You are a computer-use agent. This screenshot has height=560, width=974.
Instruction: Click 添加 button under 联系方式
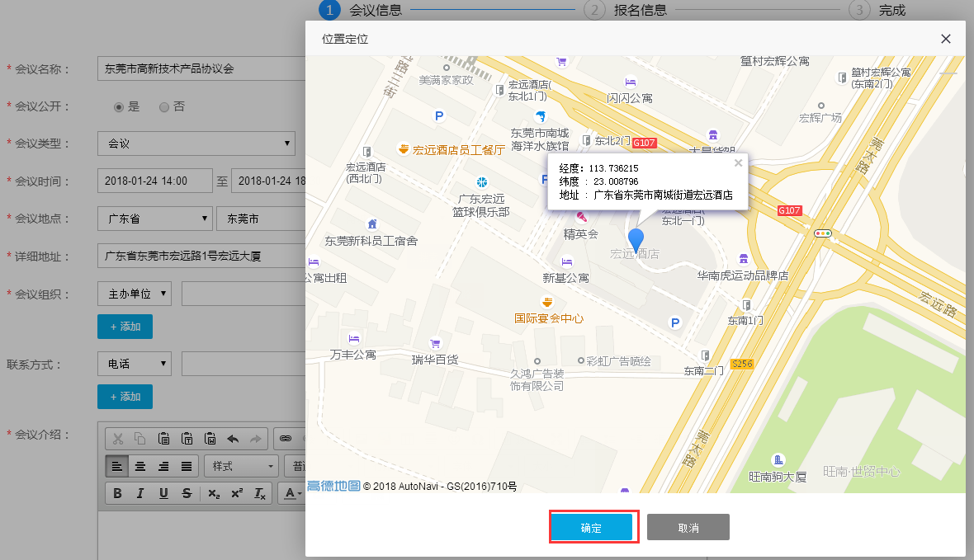[125, 397]
